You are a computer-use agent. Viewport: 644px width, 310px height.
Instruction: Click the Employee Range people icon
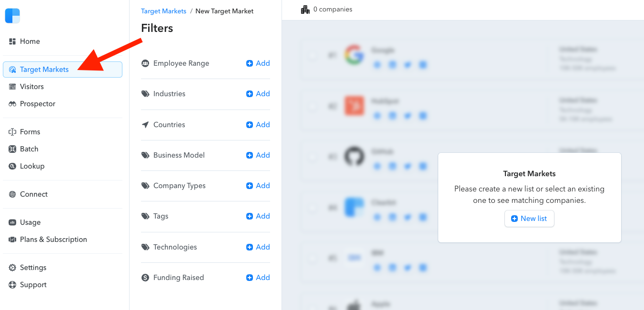click(x=145, y=63)
